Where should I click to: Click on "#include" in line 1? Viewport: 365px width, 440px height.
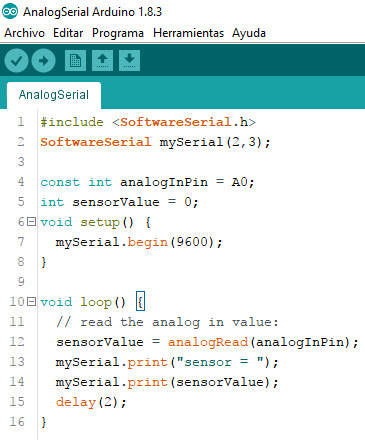pos(72,122)
